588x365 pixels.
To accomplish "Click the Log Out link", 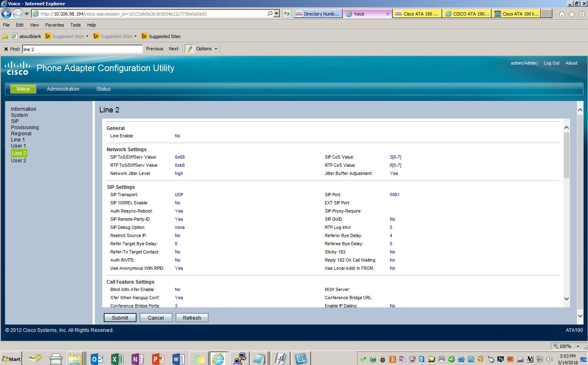I will tap(552, 63).
